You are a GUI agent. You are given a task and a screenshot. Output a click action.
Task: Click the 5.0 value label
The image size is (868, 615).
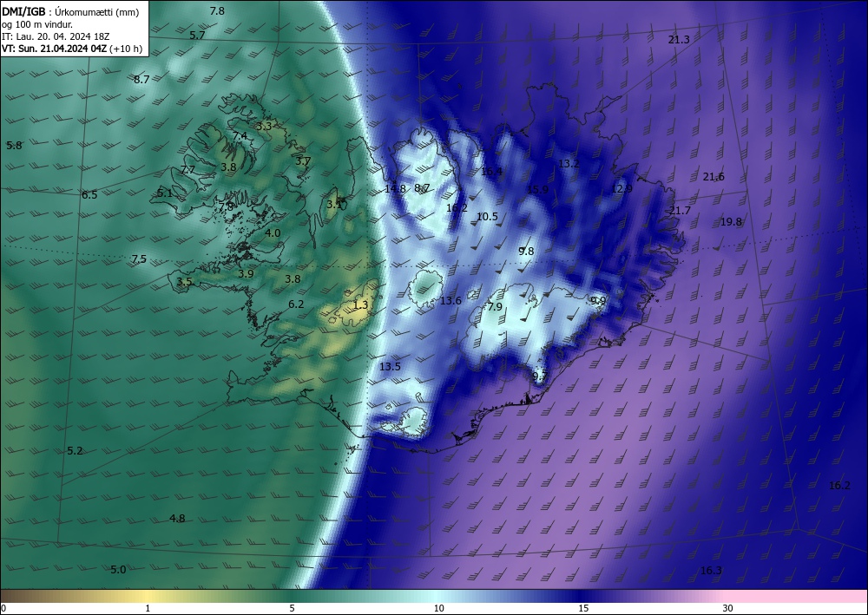coord(118,570)
